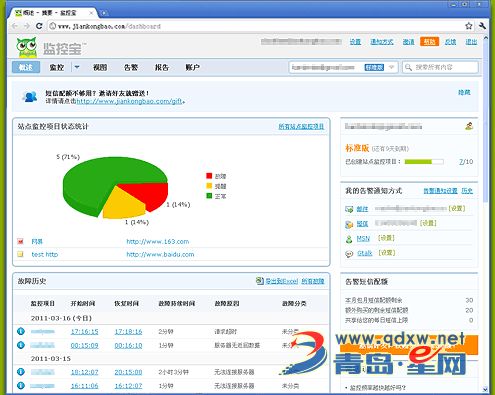Open http://www.baidu.com link
This screenshot has width=495, height=395.
pyautogui.click(x=160, y=254)
